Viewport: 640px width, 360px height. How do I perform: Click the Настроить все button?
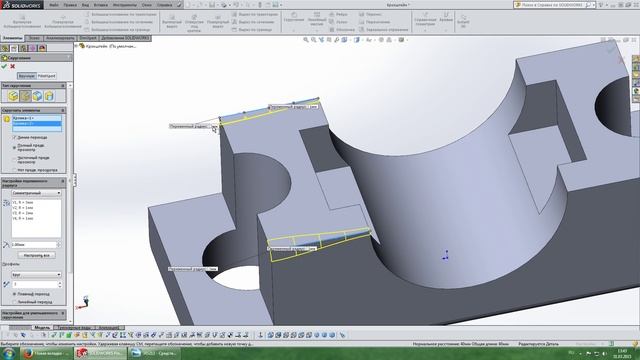[x=37, y=256]
